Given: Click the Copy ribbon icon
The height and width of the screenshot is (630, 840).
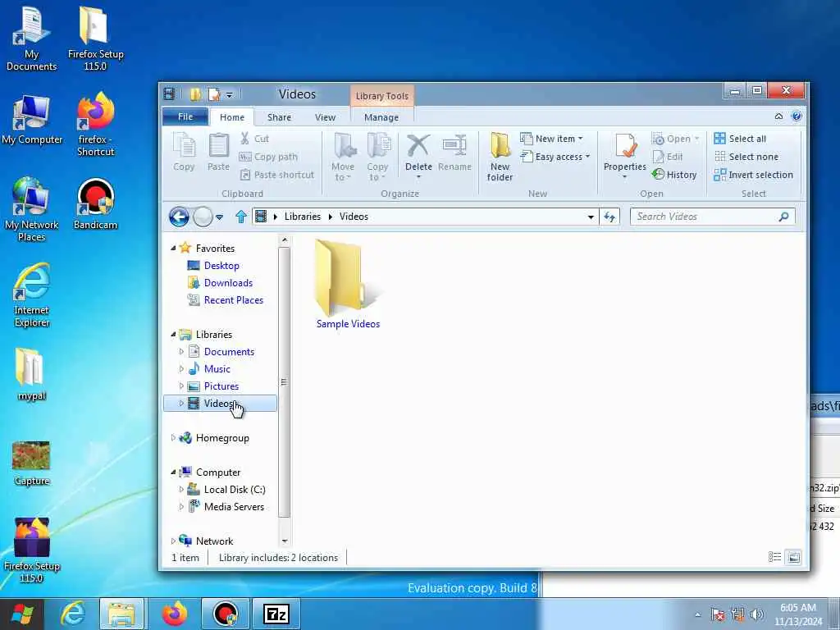Looking at the screenshot, I should pyautogui.click(x=184, y=152).
